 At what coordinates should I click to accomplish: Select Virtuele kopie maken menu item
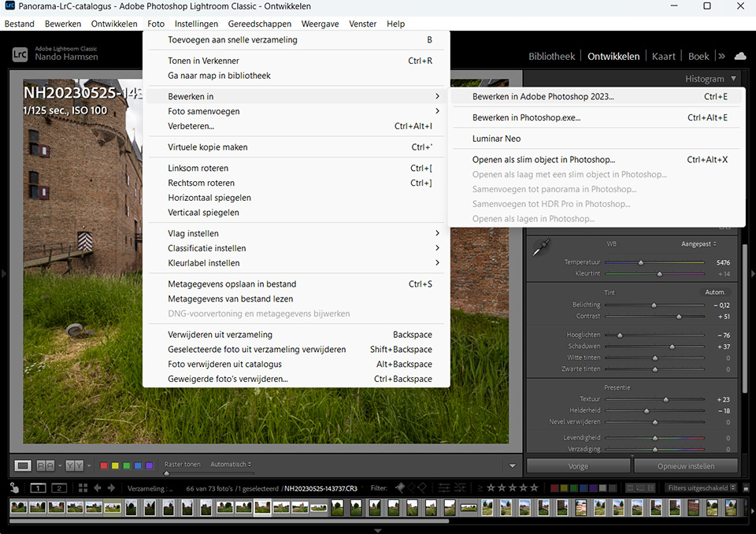tap(297, 147)
